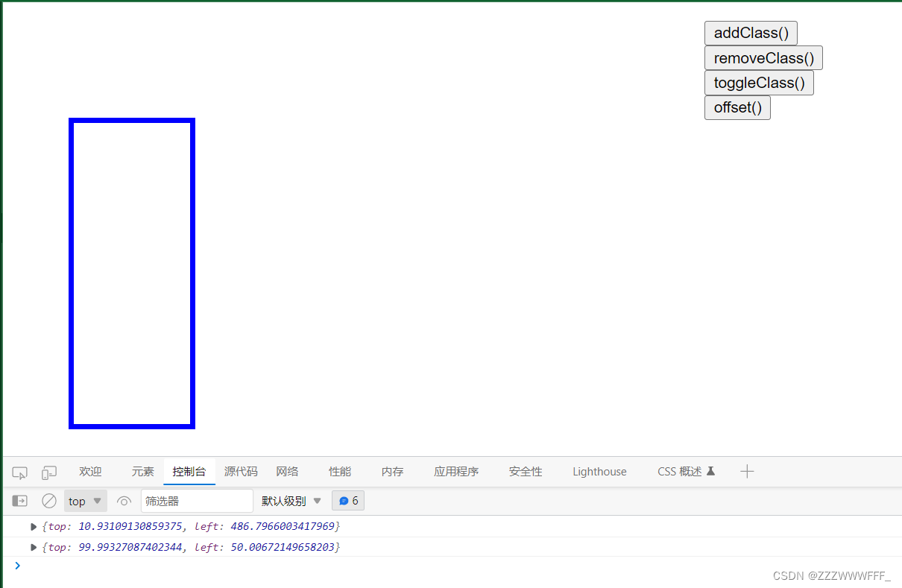Click the offset() button
The image size is (902, 588).
pos(737,107)
